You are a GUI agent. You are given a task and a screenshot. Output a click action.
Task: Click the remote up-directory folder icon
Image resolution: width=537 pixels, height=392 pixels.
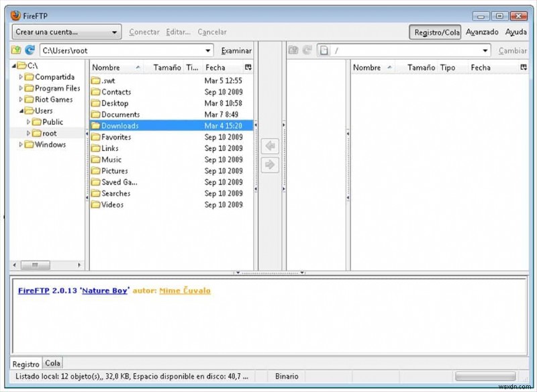pos(293,50)
